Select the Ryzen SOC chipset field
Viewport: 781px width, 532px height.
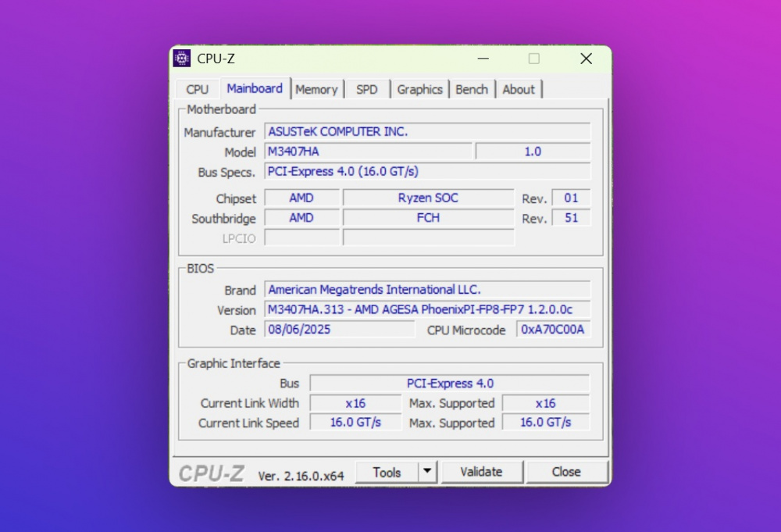point(428,198)
